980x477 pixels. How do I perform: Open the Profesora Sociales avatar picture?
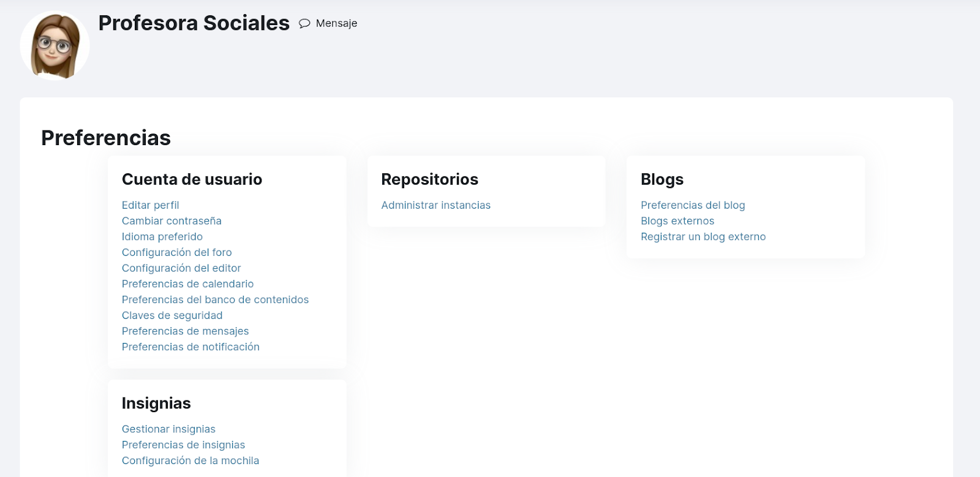[55, 46]
